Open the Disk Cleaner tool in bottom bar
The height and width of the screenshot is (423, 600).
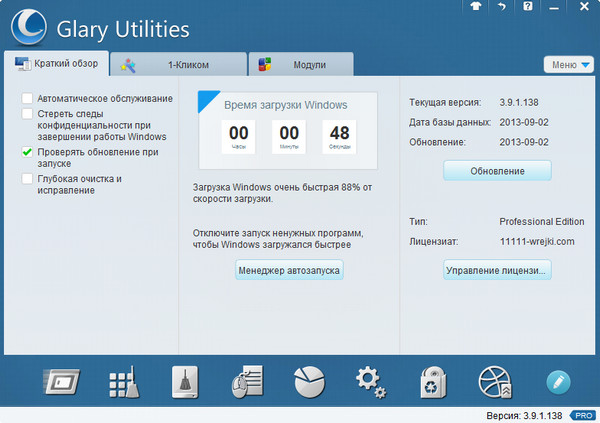[x=60, y=382]
